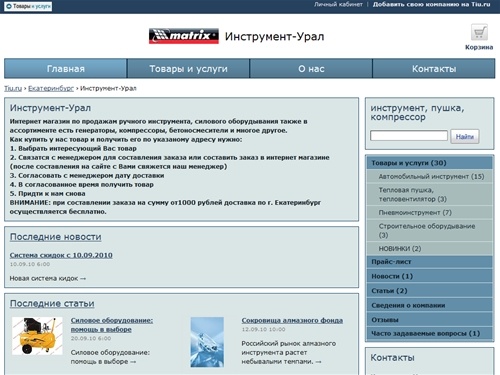Click the Корзина label
This screenshot has height=375, width=500.
point(479,47)
